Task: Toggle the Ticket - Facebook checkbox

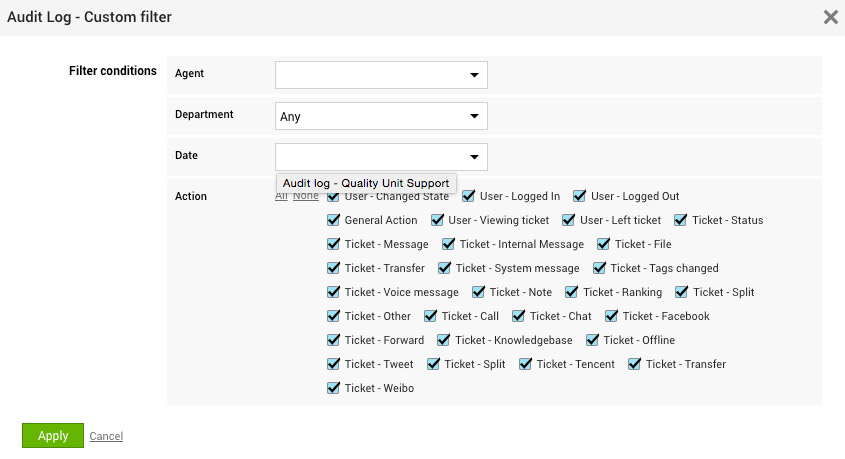Action: tap(612, 316)
